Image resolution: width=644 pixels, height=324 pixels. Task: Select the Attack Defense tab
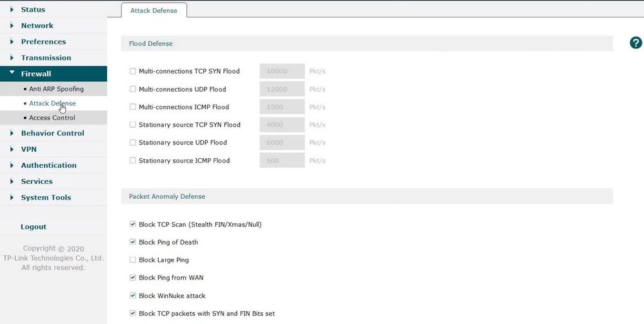coord(154,10)
